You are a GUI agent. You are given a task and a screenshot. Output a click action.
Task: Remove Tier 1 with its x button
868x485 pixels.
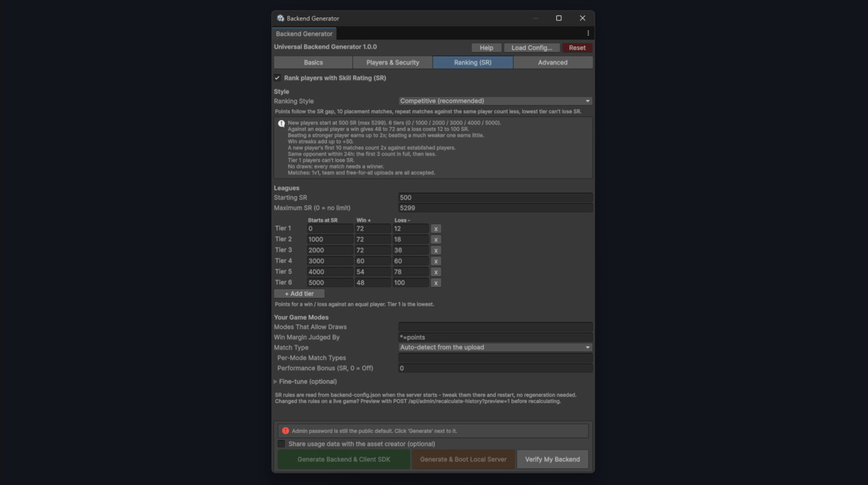pyautogui.click(x=436, y=228)
